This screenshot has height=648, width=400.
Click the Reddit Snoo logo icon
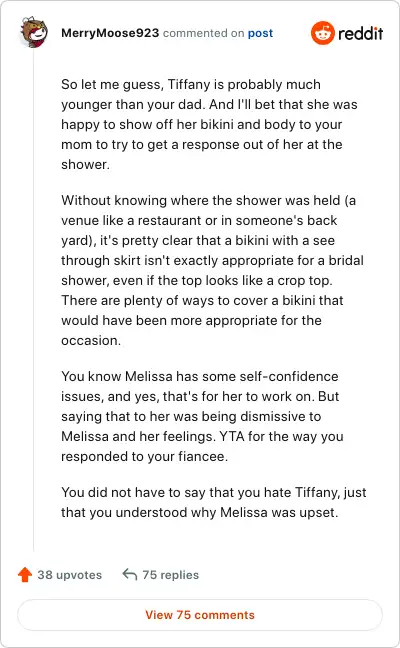pos(323,33)
